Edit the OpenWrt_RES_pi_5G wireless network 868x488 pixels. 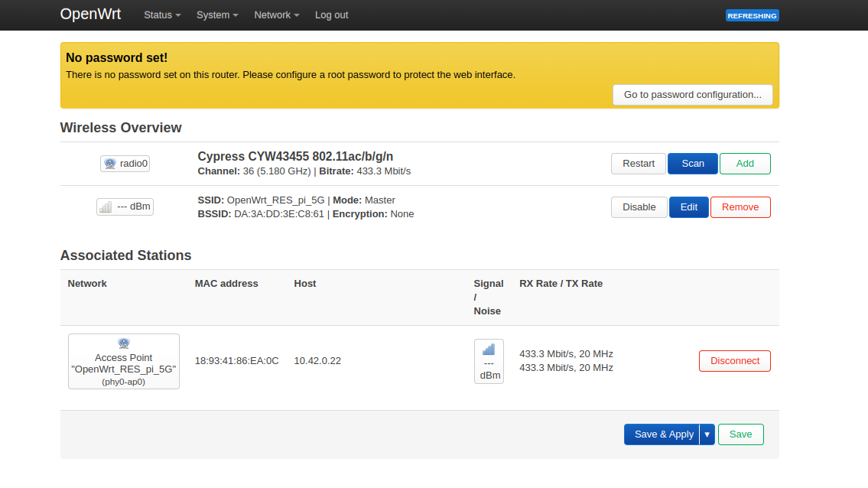[688, 207]
